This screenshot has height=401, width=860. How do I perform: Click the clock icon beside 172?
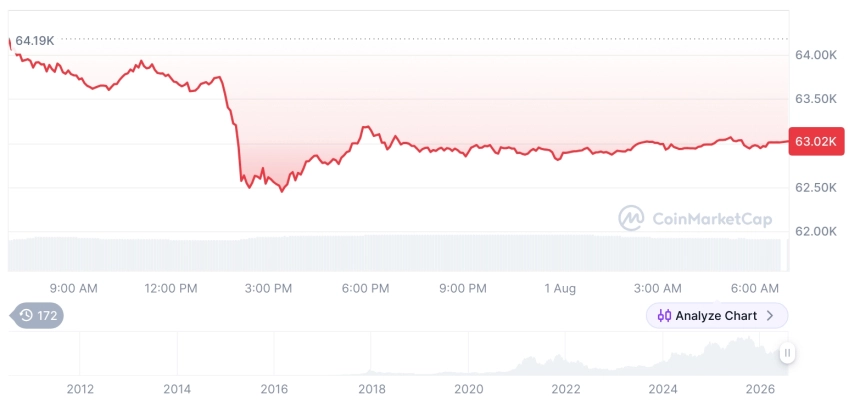tap(26, 315)
